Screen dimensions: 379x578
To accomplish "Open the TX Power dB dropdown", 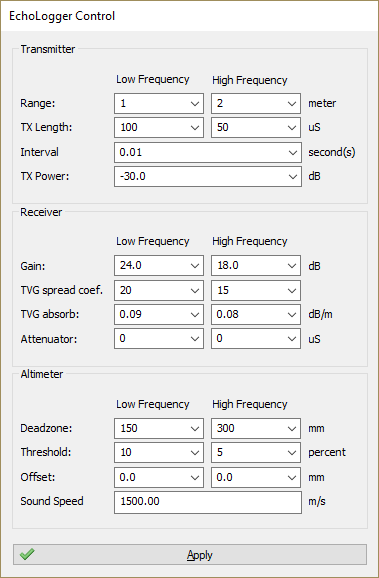I will pos(208,177).
